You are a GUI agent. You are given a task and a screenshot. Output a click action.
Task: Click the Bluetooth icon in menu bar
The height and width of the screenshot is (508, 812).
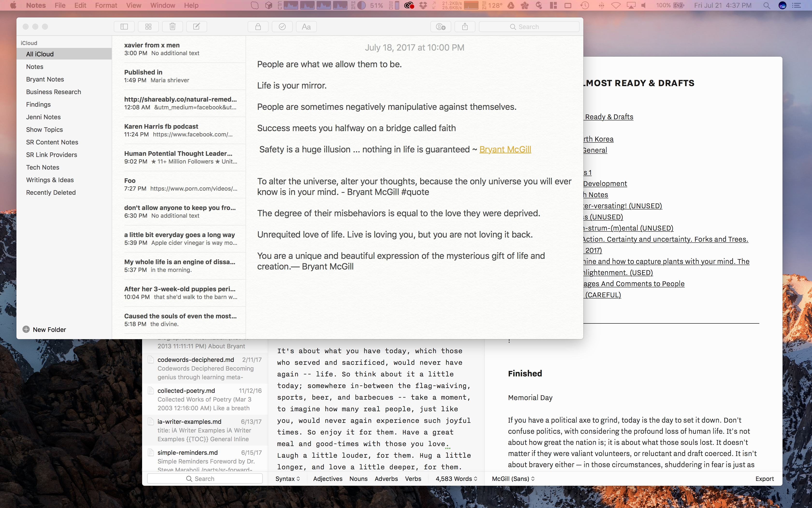601,5
